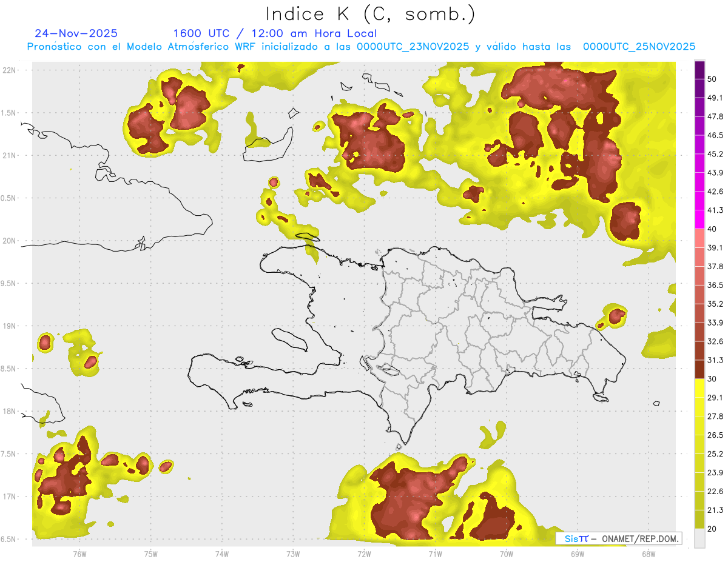Click the latitude label "20N"
The width and height of the screenshot is (728, 562).
click(x=9, y=241)
